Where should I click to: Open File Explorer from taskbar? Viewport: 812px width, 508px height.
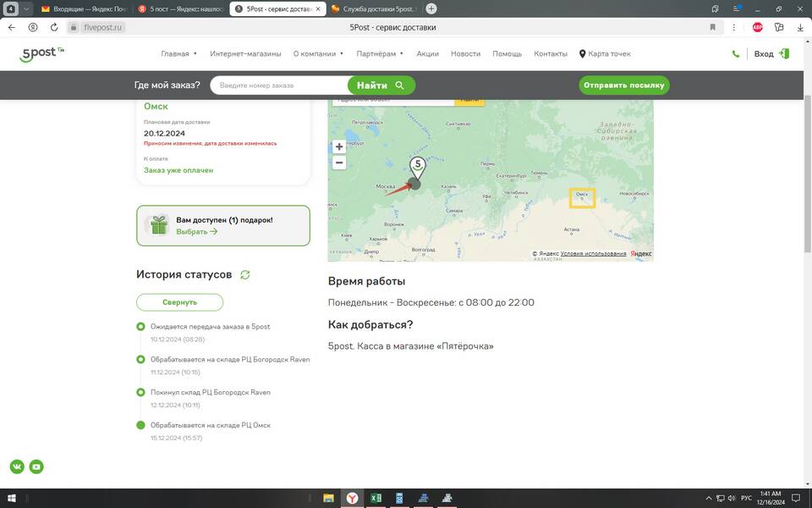coord(328,498)
